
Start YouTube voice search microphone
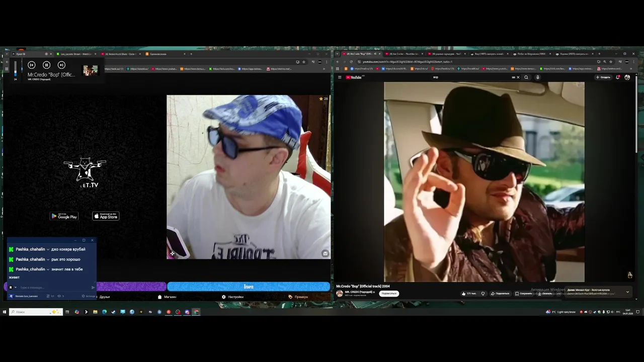tap(537, 77)
